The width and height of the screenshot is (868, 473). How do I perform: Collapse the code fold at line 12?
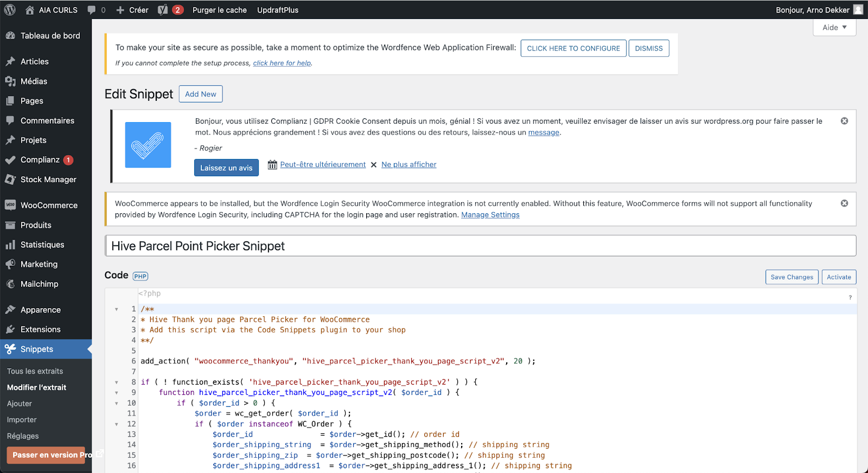click(117, 424)
